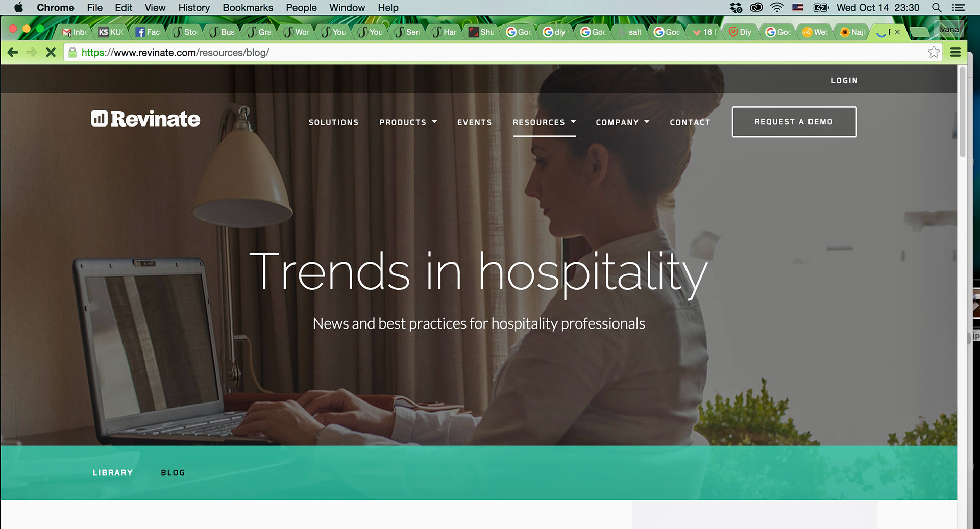980x529 pixels.
Task: Expand the Resources dropdown menu
Action: (x=544, y=122)
